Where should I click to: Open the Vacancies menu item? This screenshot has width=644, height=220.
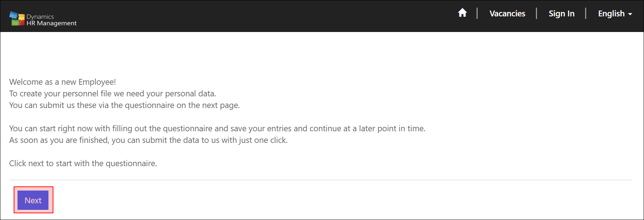pyautogui.click(x=507, y=14)
